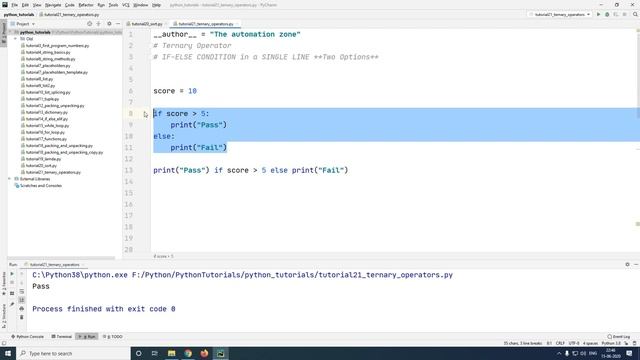Screen dimensions: 640x360
Task: Rerun program in Run panel
Action: (x=12, y=274)
